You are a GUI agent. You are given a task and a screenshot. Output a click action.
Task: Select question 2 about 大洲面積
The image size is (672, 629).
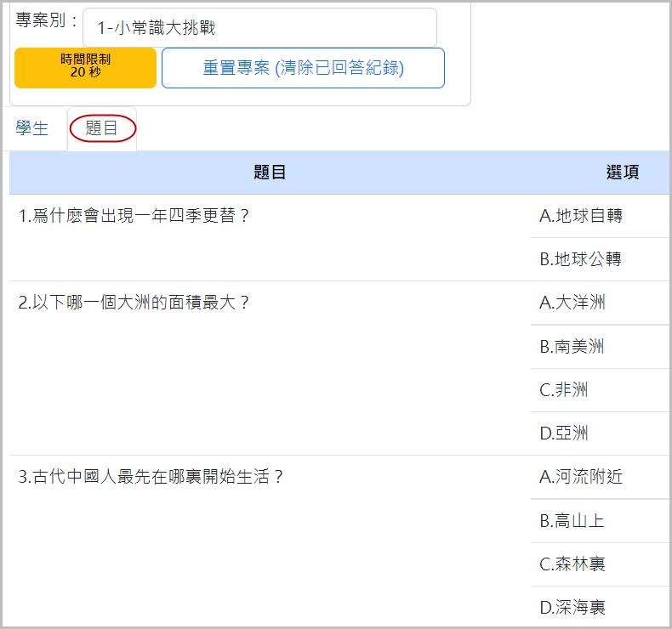[134, 303]
